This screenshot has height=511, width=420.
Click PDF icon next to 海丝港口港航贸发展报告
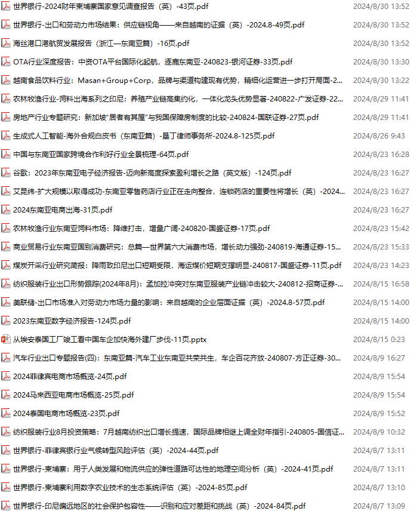tap(6, 44)
